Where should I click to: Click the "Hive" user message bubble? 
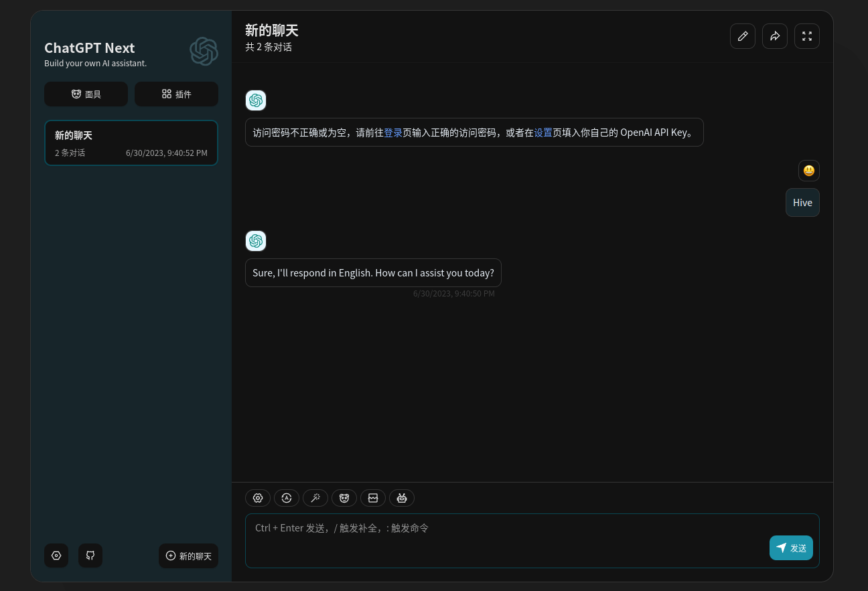tap(802, 203)
